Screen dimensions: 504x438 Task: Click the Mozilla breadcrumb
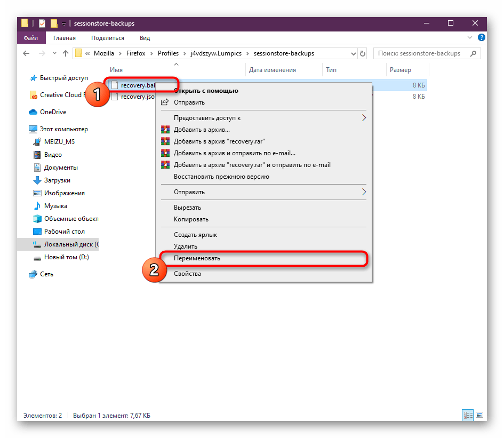pyautogui.click(x=104, y=53)
